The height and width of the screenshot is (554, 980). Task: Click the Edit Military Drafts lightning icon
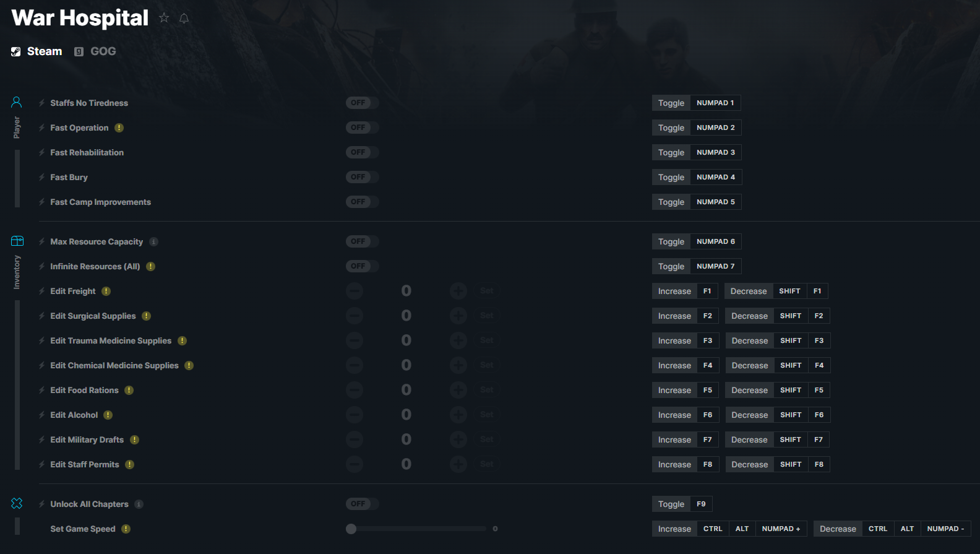point(42,439)
